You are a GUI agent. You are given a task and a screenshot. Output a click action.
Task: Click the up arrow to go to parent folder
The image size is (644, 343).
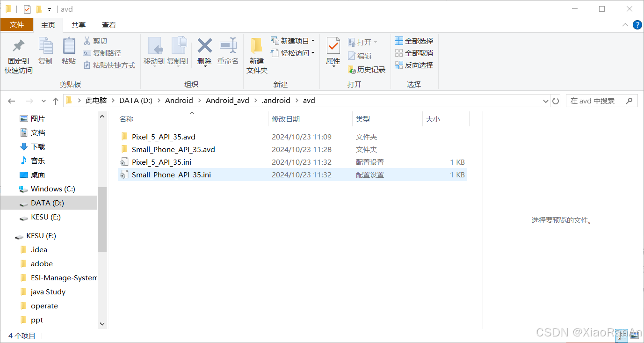point(55,100)
